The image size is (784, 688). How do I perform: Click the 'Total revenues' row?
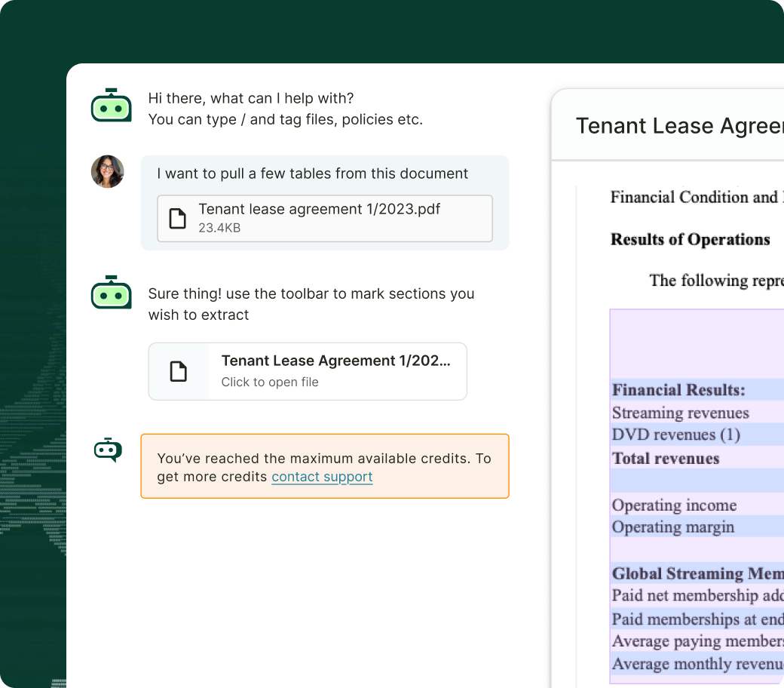coord(697,458)
